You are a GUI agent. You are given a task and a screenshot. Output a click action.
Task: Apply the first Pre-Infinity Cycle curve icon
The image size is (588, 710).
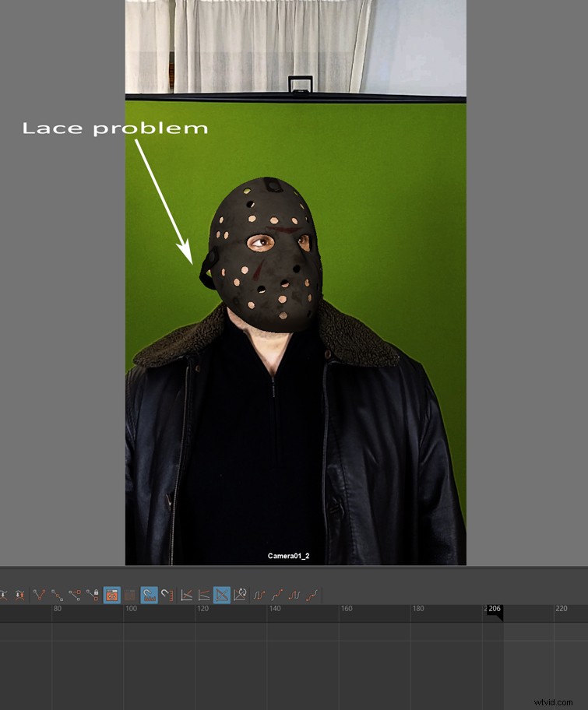259,595
